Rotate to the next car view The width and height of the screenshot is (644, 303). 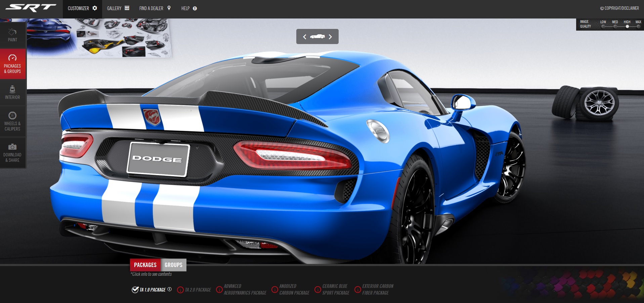pyautogui.click(x=330, y=37)
